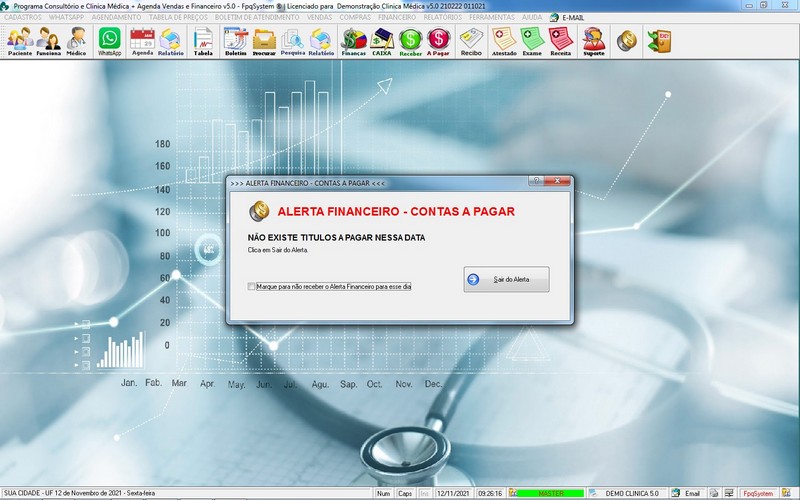Open the green Receber icon
The image size is (800, 500).
pos(410,41)
